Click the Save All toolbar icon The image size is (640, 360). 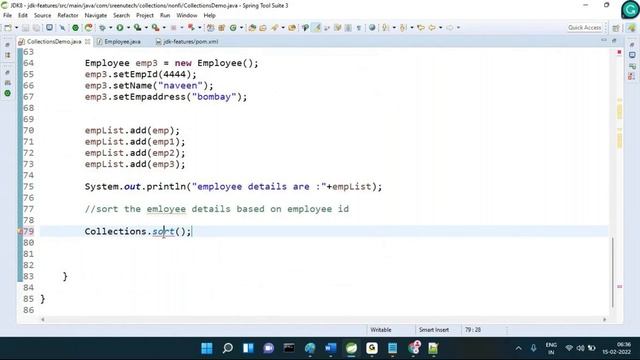[x=36, y=28]
